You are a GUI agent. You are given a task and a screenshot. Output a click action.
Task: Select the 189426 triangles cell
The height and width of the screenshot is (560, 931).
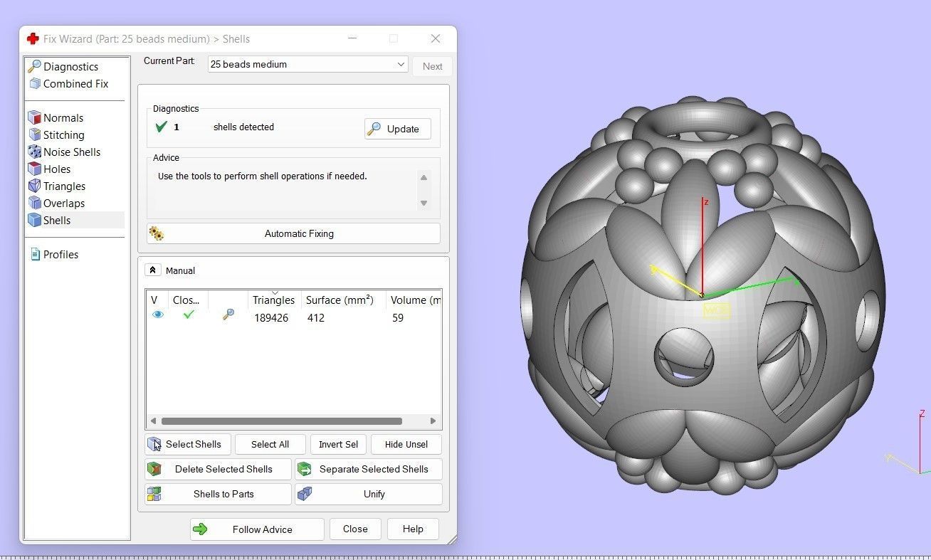pyautogui.click(x=271, y=318)
